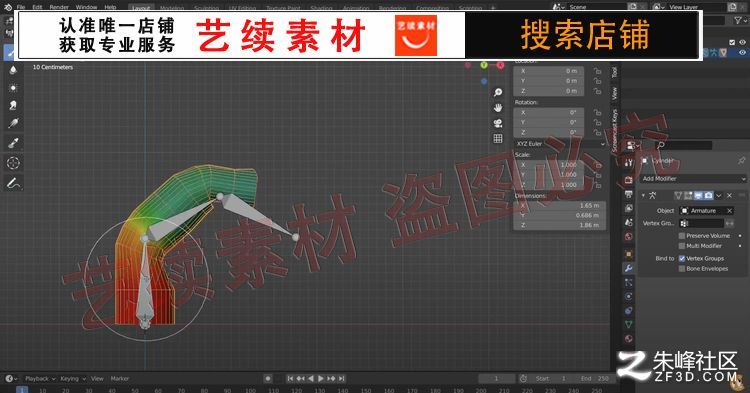Image resolution: width=750 pixels, height=393 pixels.
Task: Enable the Multi Modifier checkbox
Action: tap(682, 246)
